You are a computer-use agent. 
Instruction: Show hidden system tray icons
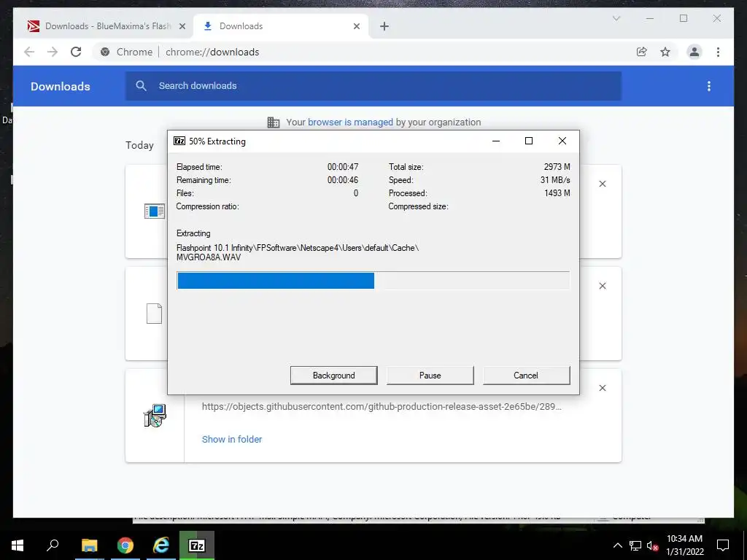tap(617, 545)
